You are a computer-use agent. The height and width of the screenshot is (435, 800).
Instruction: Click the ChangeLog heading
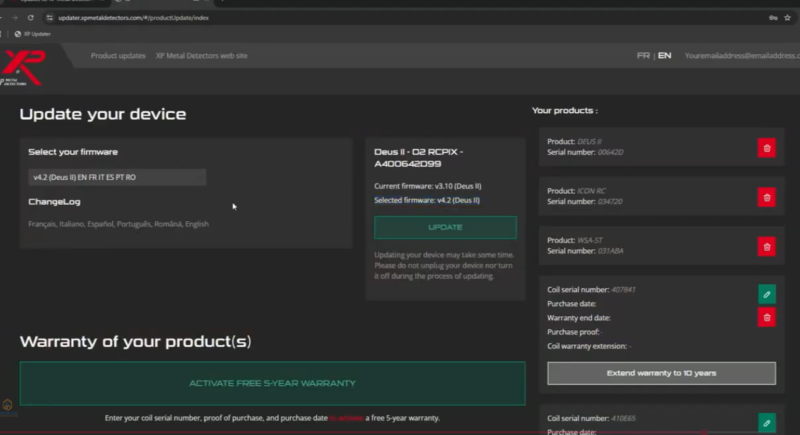click(54, 202)
